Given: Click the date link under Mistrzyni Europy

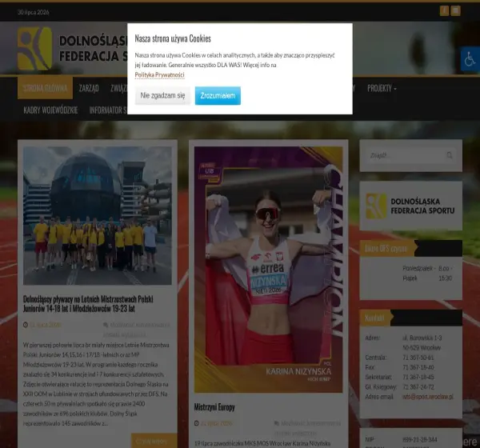Looking at the screenshot, I should [x=217, y=423].
